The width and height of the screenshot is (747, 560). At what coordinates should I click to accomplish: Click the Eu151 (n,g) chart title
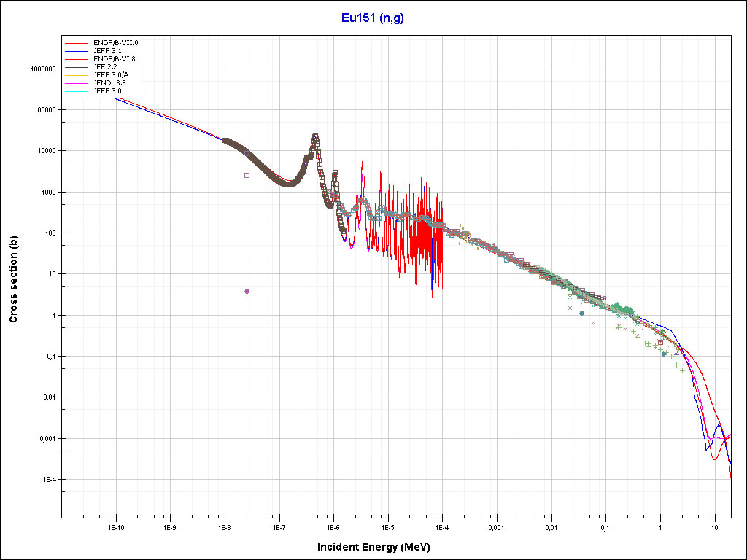[373, 18]
